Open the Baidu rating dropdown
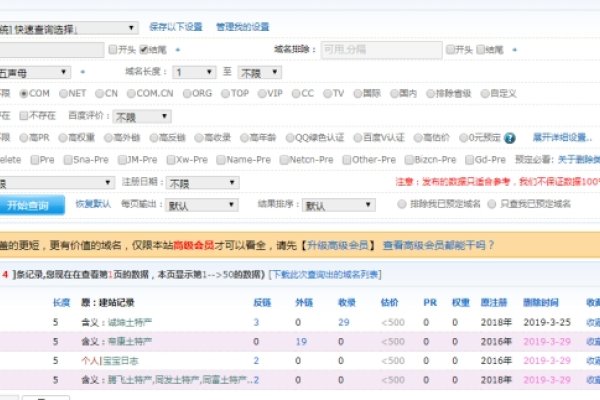Screen dimensions: 600x400 pos(142,116)
